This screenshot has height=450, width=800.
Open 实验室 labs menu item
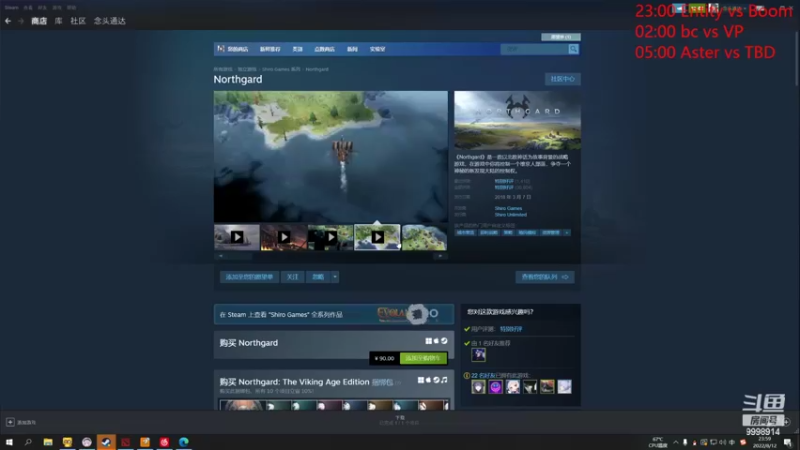pos(378,49)
